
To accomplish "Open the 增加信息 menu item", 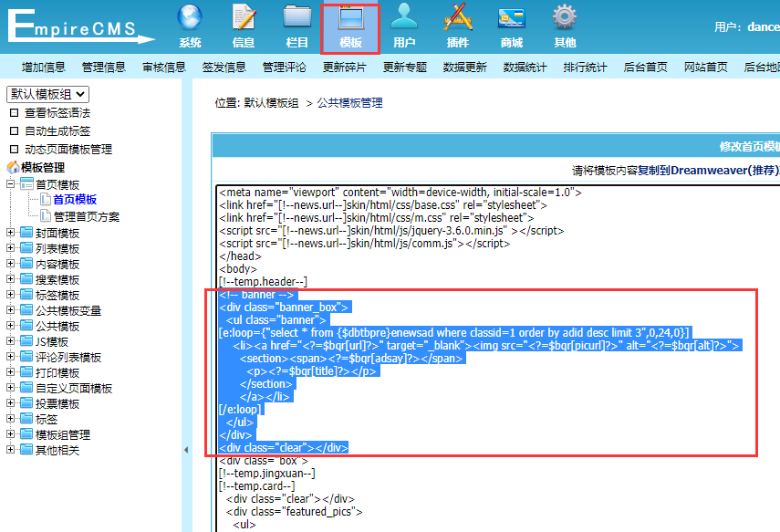I will point(43,68).
